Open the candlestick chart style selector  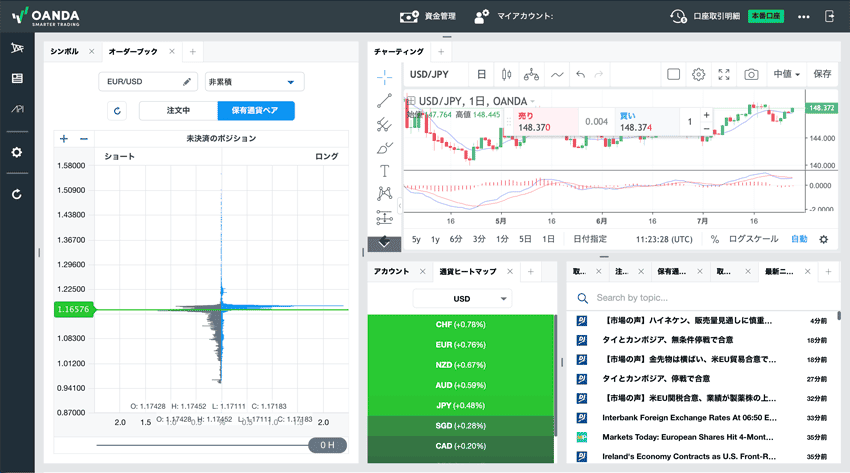[x=506, y=75]
